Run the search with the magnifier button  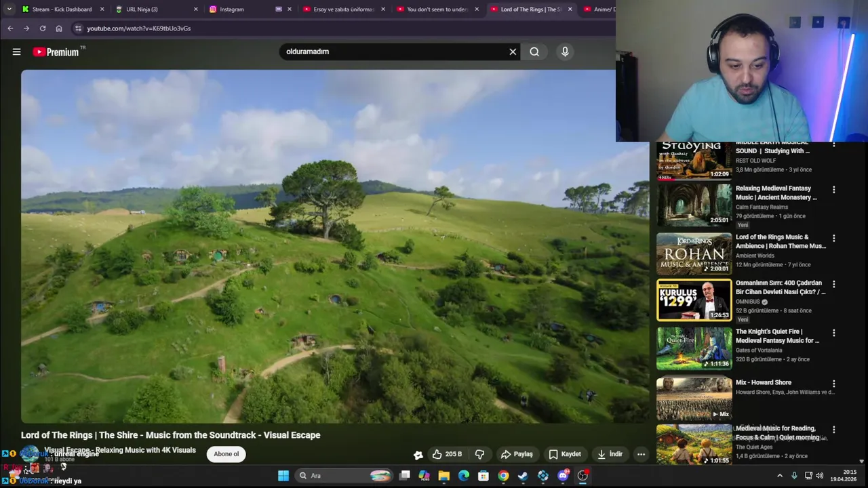tap(534, 52)
